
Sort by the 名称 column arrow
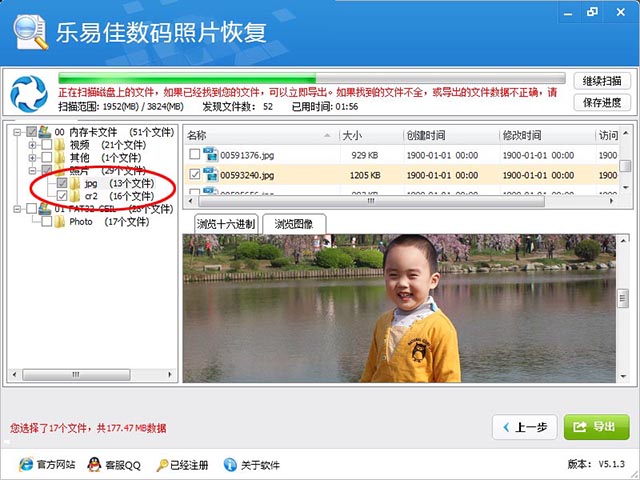pyautogui.click(x=327, y=135)
